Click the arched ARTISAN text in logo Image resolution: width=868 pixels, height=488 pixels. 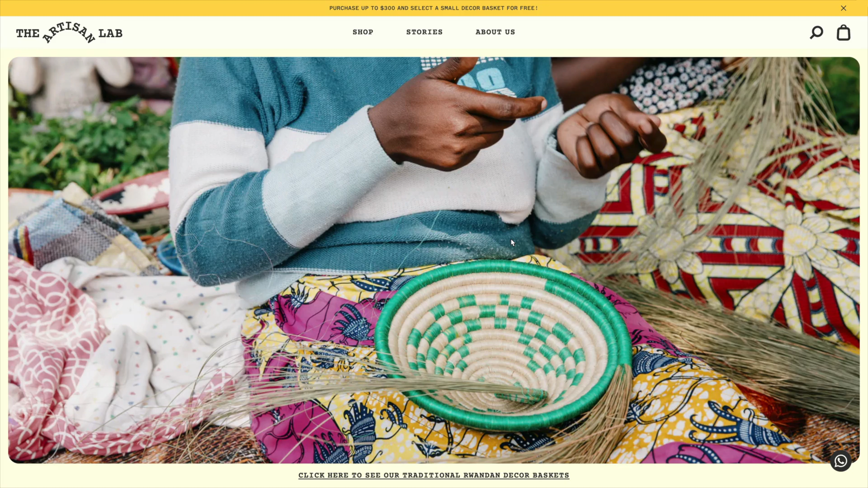pos(69,32)
